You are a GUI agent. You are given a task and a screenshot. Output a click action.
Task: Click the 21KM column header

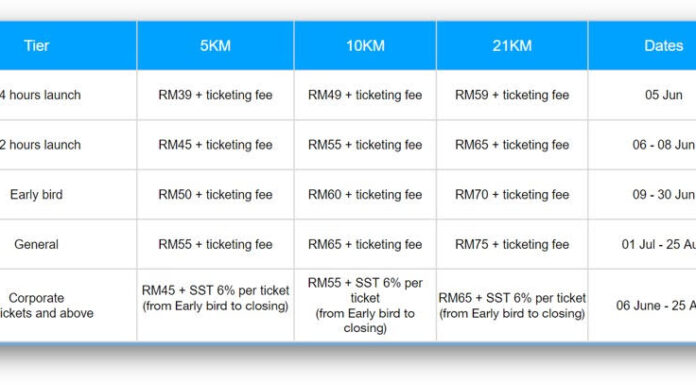pyautogui.click(x=512, y=46)
